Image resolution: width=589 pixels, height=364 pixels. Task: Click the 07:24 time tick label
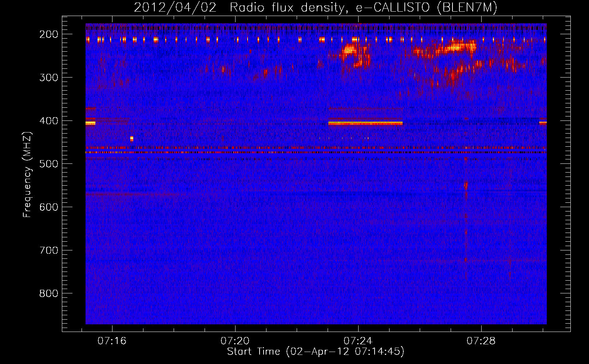tap(358, 341)
